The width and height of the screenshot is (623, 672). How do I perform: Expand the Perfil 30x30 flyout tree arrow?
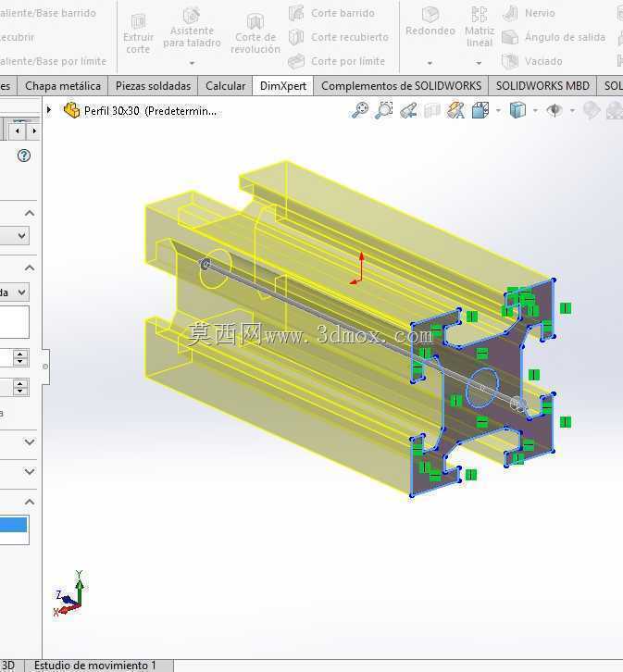(x=49, y=110)
